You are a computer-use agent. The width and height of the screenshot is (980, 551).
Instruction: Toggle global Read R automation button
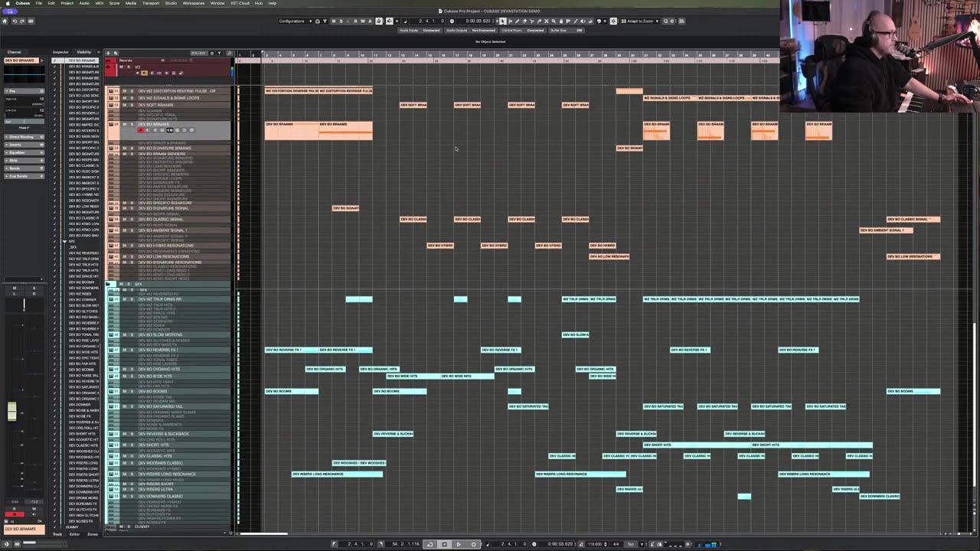click(x=355, y=21)
